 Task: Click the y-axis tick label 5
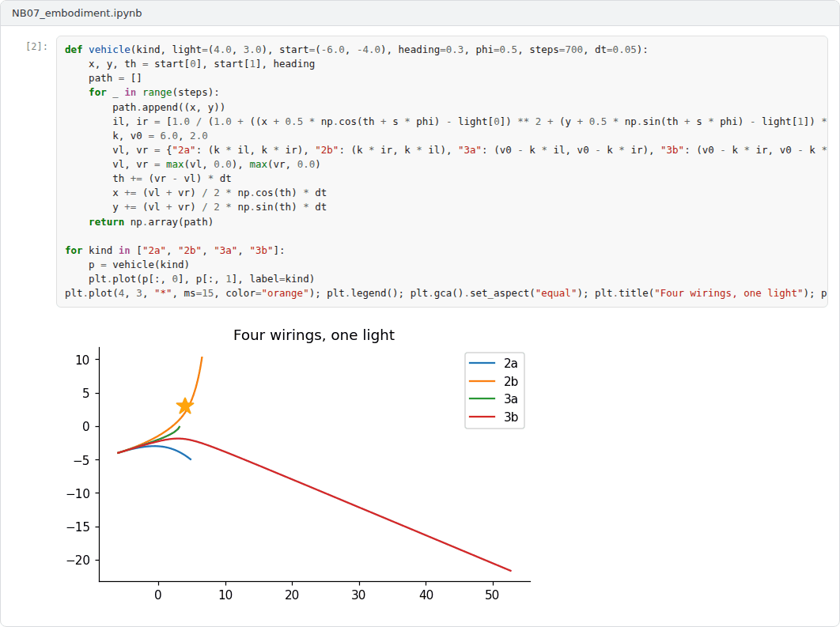tap(85, 394)
